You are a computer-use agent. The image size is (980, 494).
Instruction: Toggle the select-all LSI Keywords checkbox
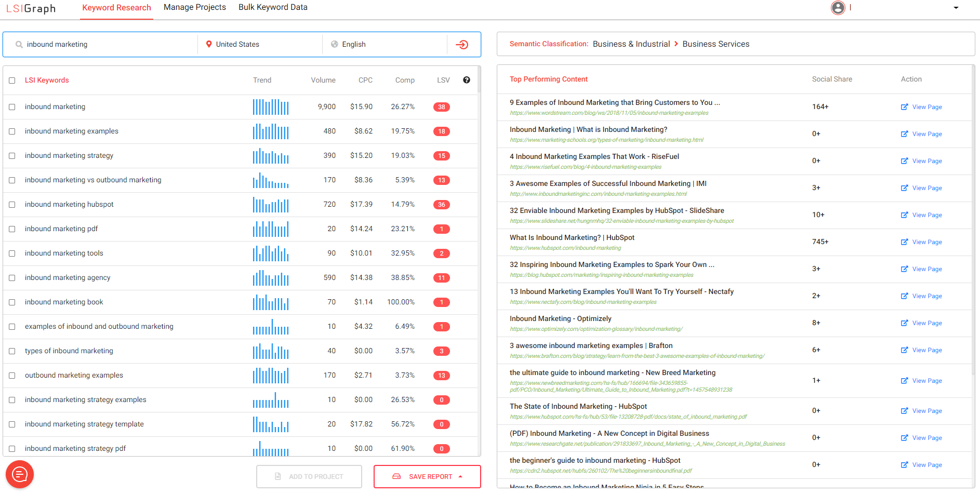coord(12,81)
